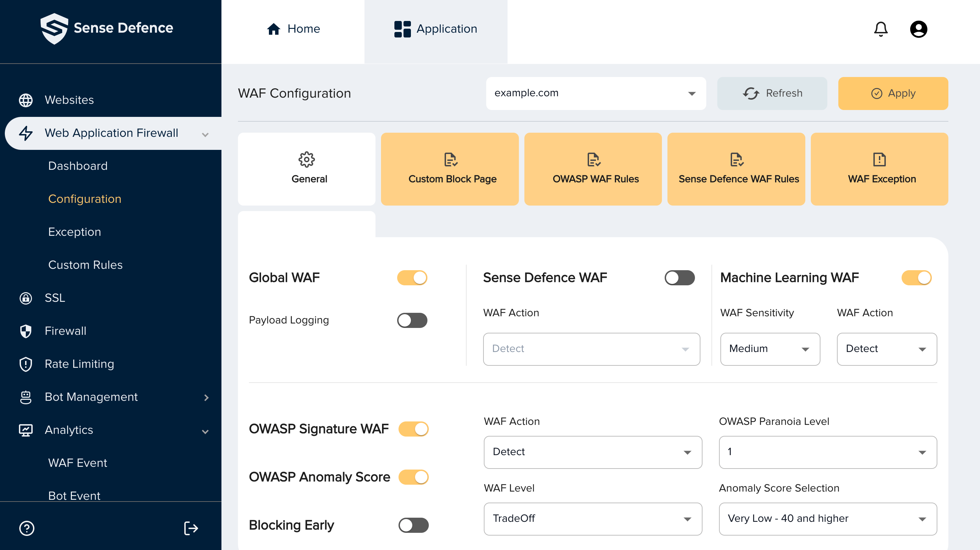Open the Dashboard sidebar link
980x550 pixels.
click(x=78, y=166)
